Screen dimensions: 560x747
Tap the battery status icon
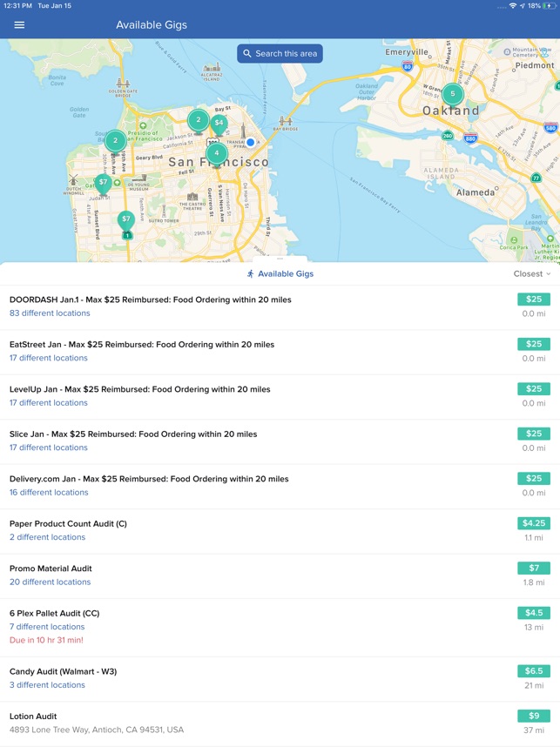(x=549, y=6)
